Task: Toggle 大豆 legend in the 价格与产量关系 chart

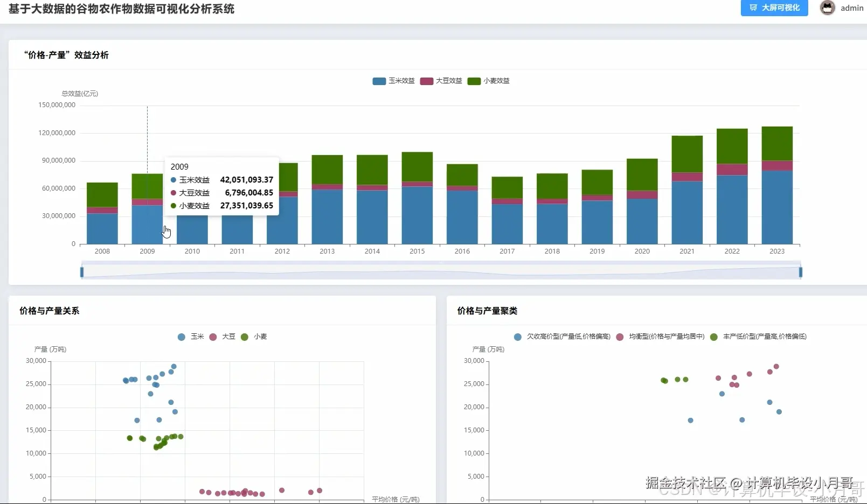Action: (223, 337)
